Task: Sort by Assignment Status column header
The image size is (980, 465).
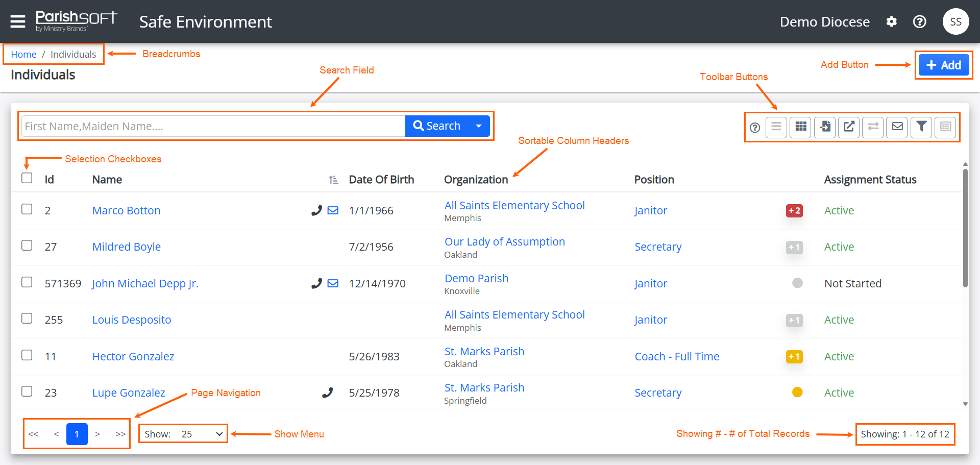Action: pos(870,180)
